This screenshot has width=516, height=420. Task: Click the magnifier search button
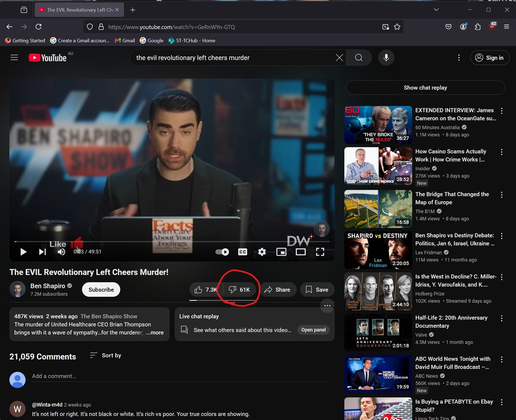pos(359,58)
